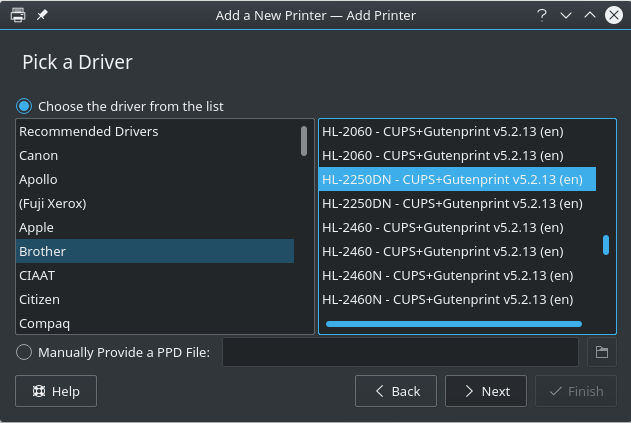Minimize the dialog with the down chevron
The width and height of the screenshot is (631, 423).
pyautogui.click(x=566, y=15)
